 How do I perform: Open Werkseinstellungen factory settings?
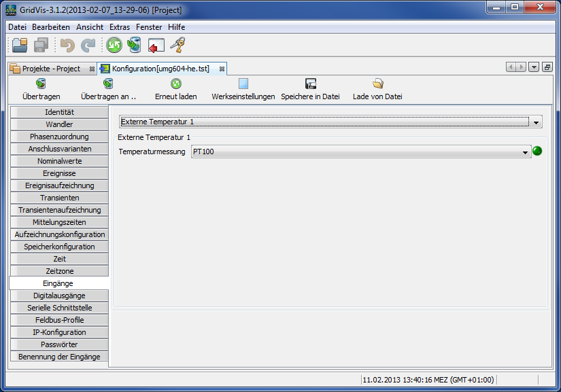point(241,84)
